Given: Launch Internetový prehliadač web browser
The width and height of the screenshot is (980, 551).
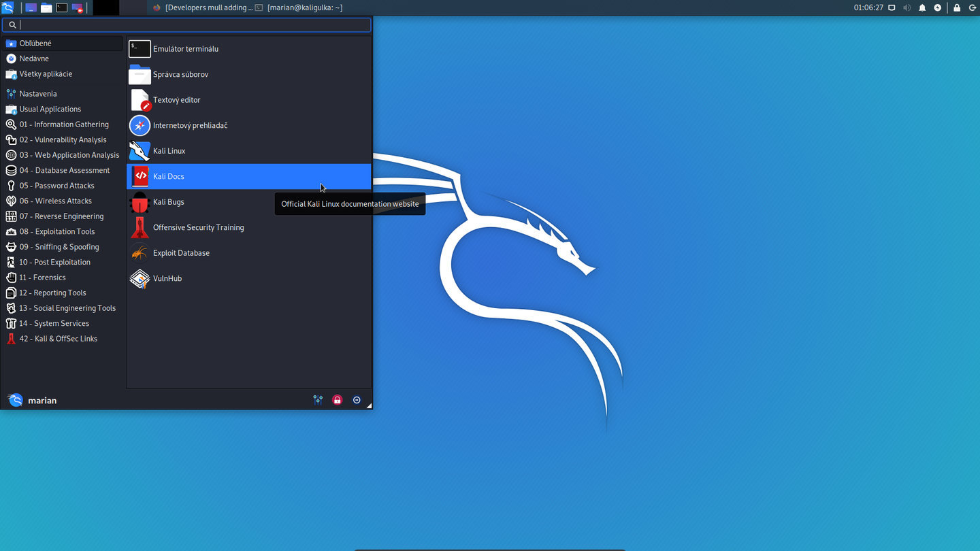Looking at the screenshot, I should (248, 125).
